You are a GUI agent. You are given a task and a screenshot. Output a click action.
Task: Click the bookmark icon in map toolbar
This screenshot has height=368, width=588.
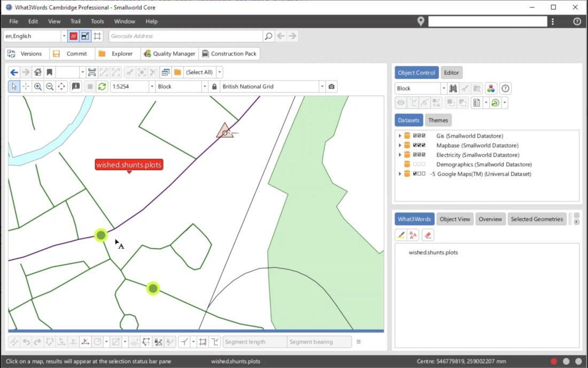(49, 72)
